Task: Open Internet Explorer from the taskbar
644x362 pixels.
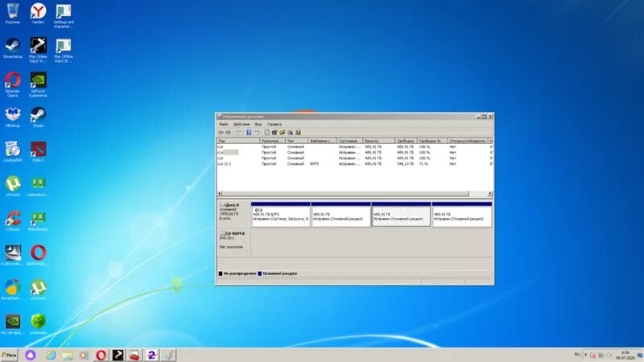Action: tap(51, 355)
